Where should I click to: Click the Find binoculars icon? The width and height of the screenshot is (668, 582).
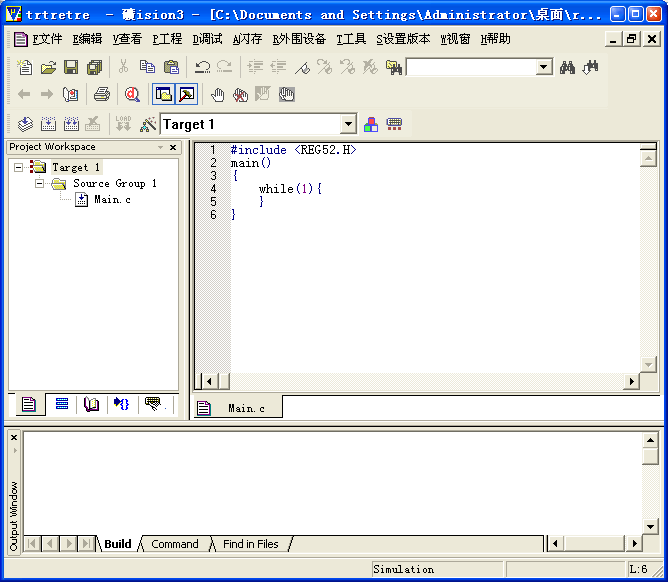[567, 67]
